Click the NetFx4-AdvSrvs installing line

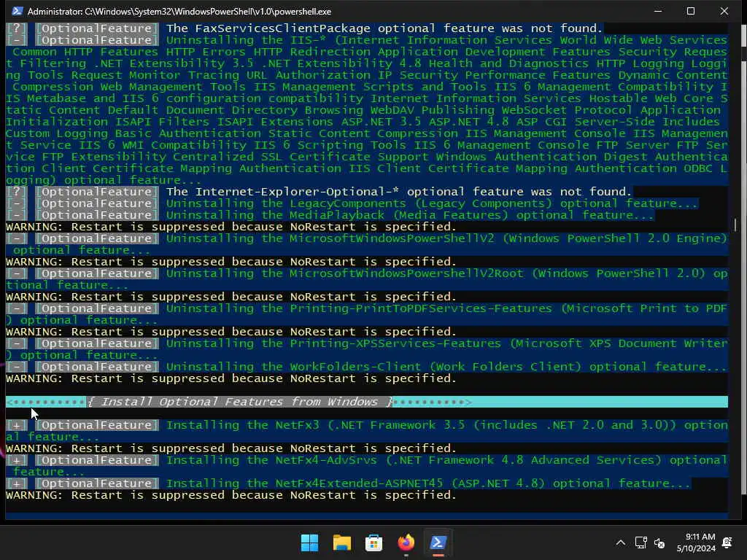pos(367,466)
